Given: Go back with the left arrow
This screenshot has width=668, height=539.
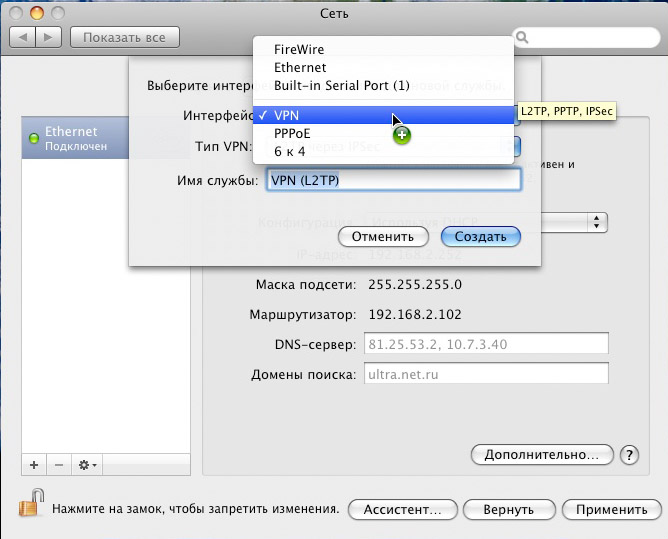Looking at the screenshot, I should tap(23, 37).
